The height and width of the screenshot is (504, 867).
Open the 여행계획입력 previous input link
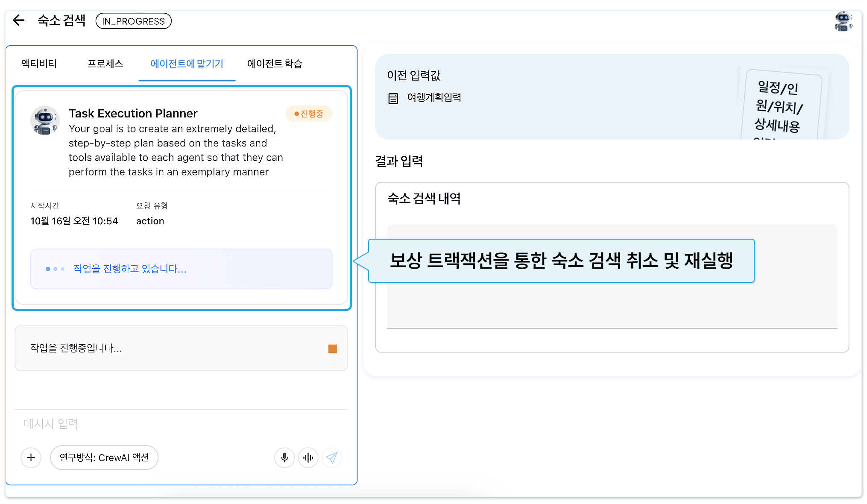pos(434,98)
